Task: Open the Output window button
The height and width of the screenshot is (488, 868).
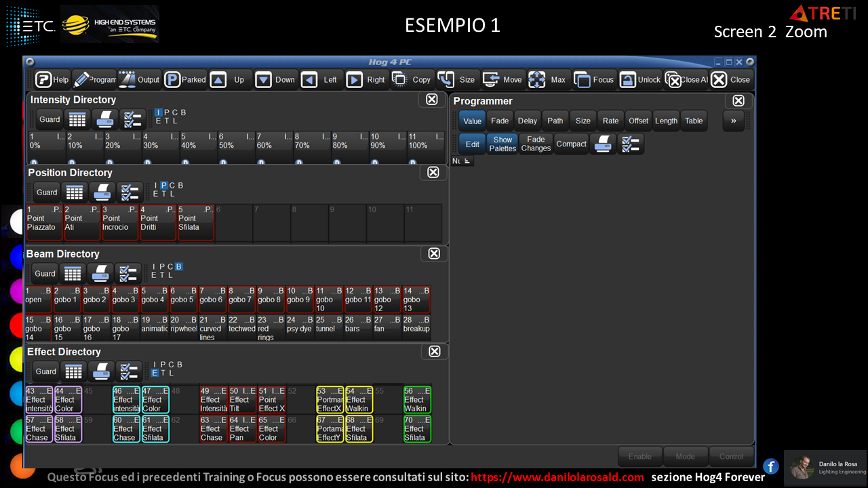Action: coord(139,79)
